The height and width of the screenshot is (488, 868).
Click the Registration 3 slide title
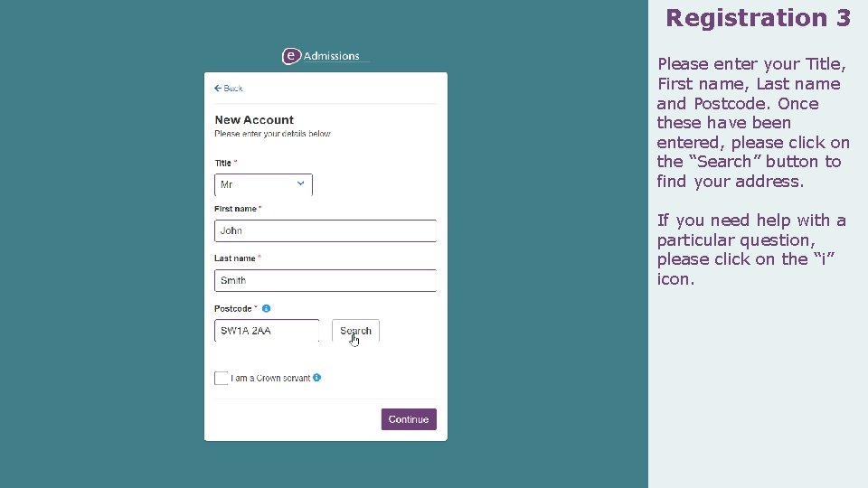pos(758,18)
